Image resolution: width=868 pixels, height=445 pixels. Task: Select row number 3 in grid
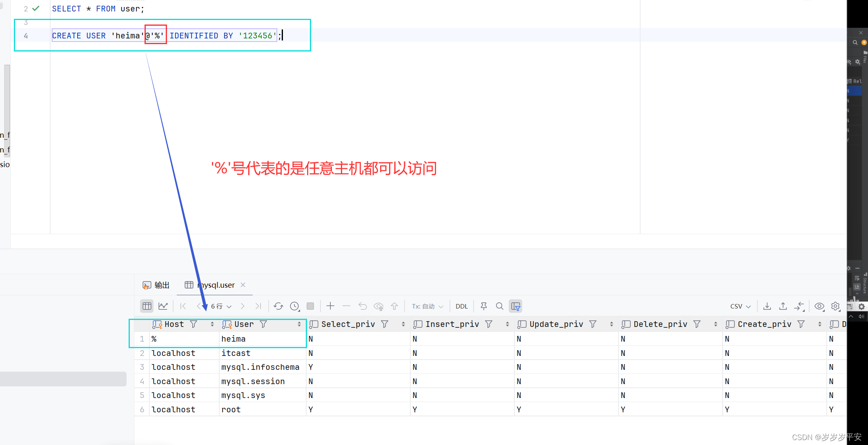tap(142, 367)
